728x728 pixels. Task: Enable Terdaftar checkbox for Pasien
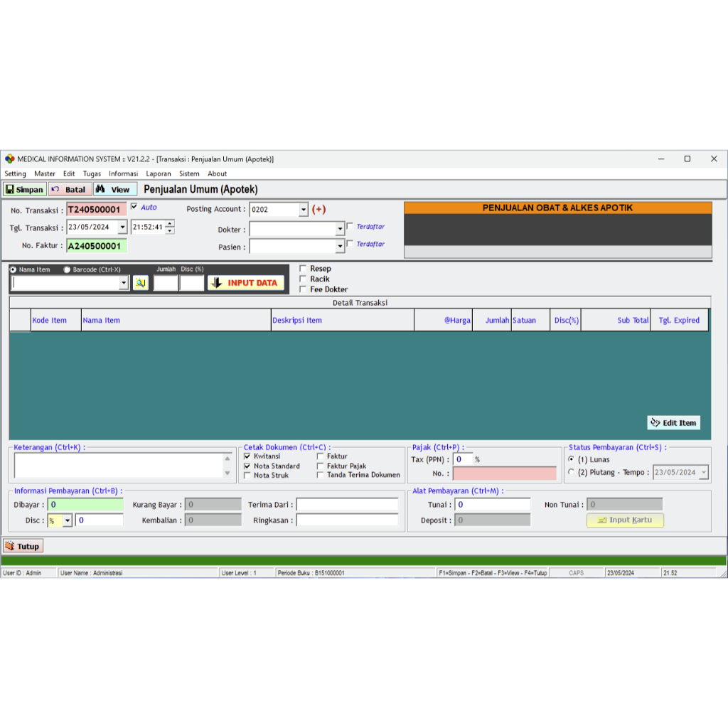350,243
